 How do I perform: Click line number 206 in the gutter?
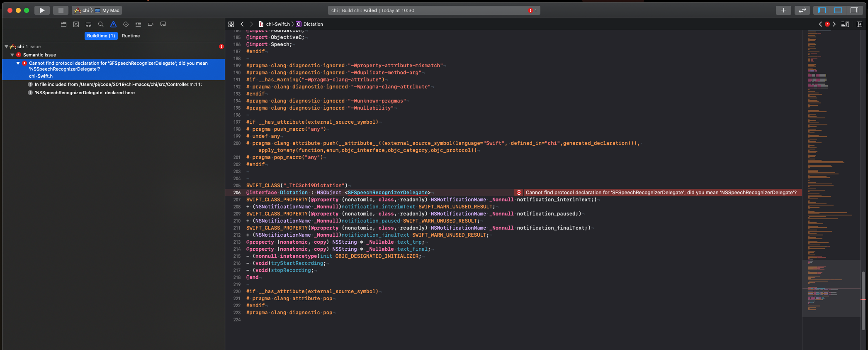pyautogui.click(x=237, y=193)
